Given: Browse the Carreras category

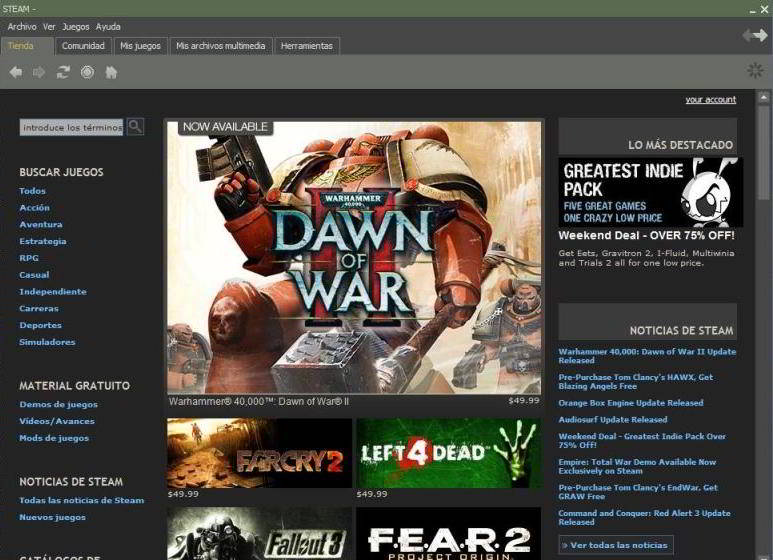Looking at the screenshot, I should click(x=39, y=308).
